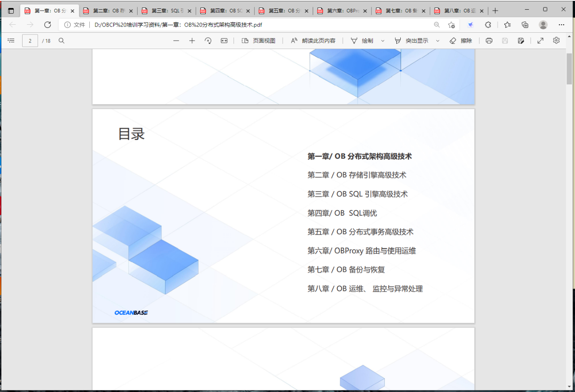
Task: Go back to the previous page
Action: point(12,25)
